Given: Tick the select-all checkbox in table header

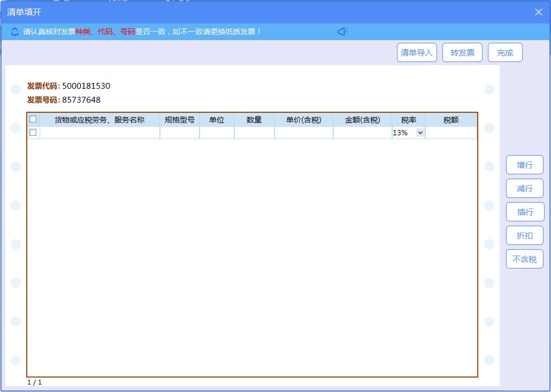Looking at the screenshot, I should (33, 119).
